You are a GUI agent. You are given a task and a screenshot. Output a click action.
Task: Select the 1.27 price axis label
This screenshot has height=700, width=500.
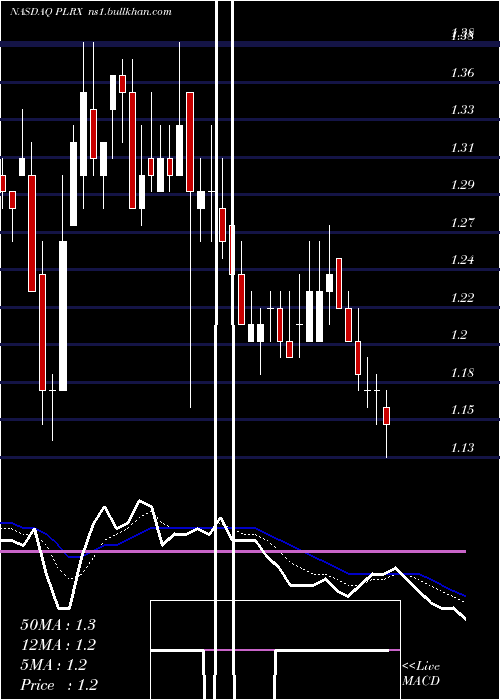(462, 222)
